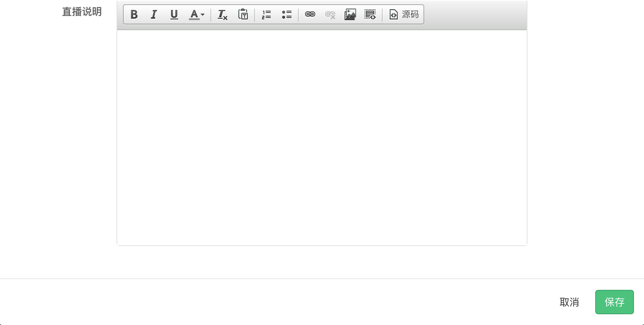Click the insert code snippet icon

pyautogui.click(x=370, y=14)
